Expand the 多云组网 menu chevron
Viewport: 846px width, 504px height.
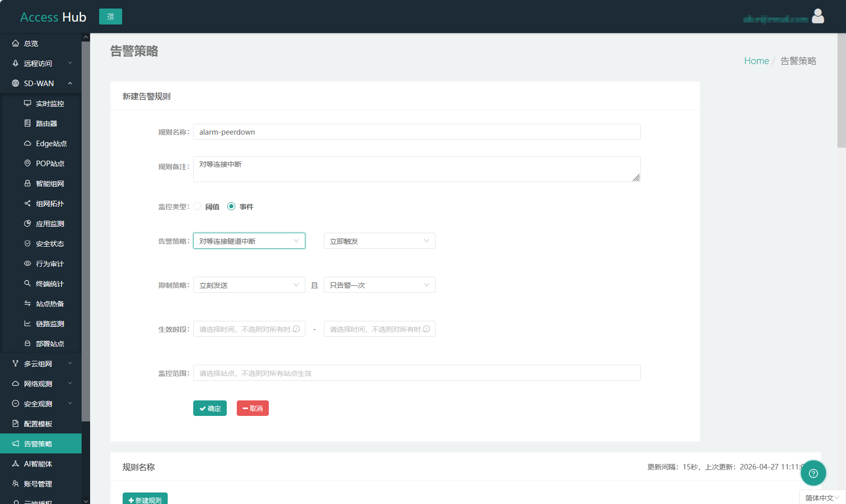point(70,363)
